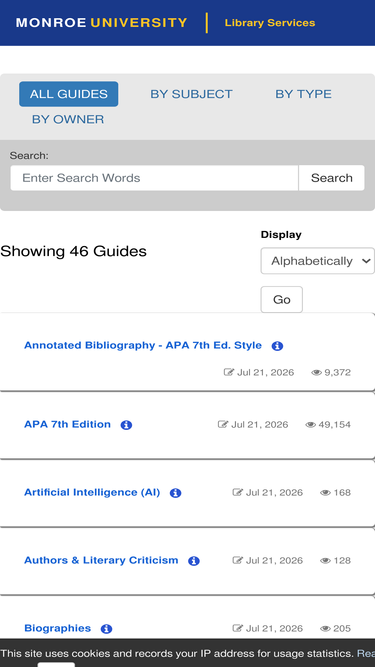Select the ALL GUIDES tab
This screenshot has width=375, height=667.
click(x=68, y=94)
